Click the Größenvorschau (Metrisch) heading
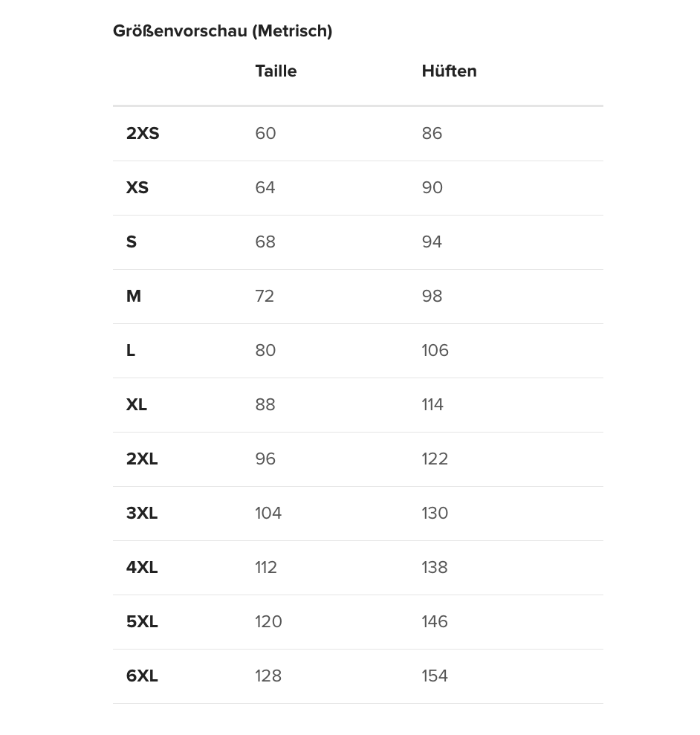This screenshot has height=735, width=700. [222, 31]
